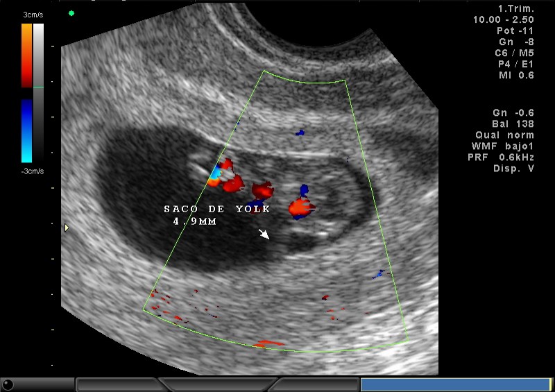Click the middle status bar segment
The height and width of the screenshot is (392, 555).
click(x=219, y=384)
